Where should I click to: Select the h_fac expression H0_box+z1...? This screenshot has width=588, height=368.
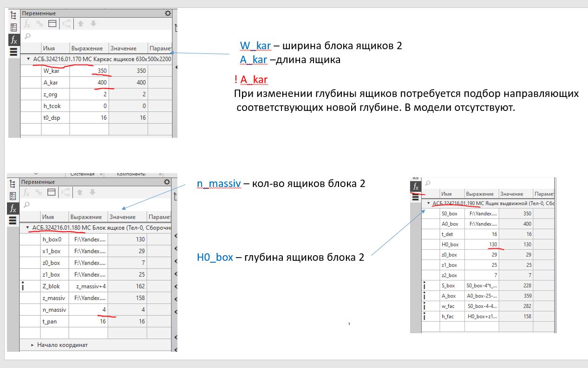482,316
